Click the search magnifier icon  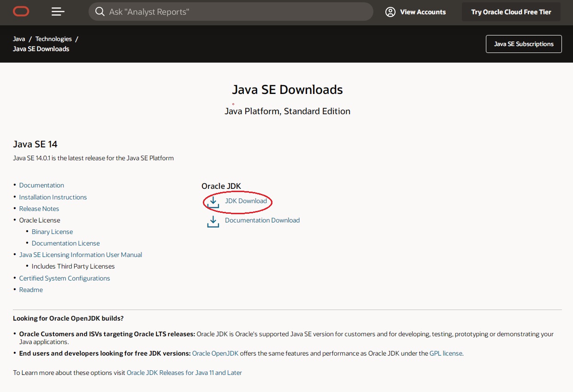coord(100,12)
